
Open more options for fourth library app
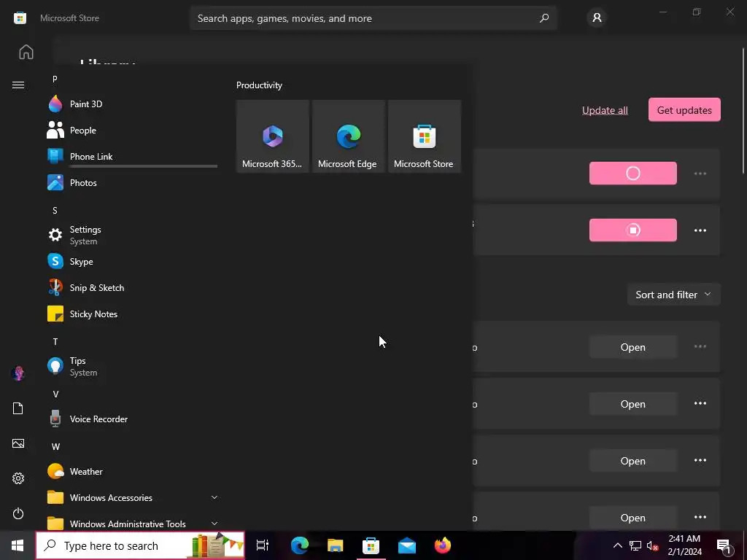700,517
